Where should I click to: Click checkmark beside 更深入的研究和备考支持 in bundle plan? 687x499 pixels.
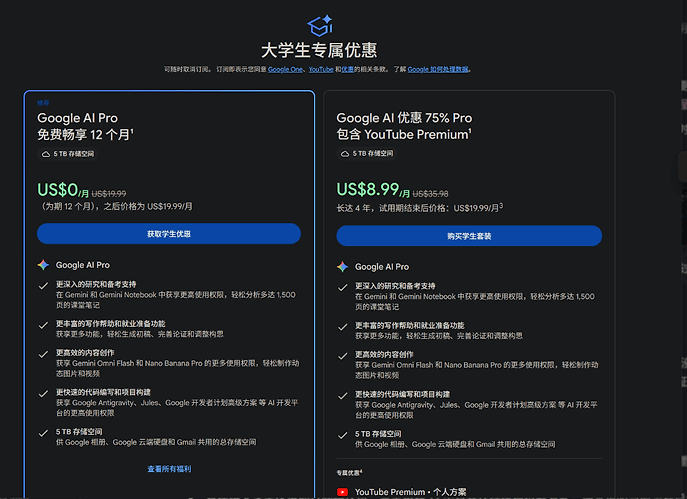[343, 287]
